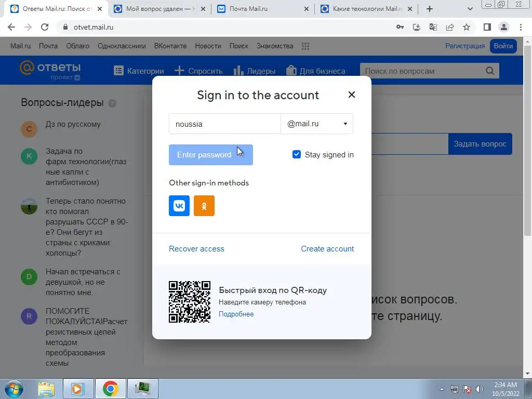The image size is (532, 399).
Task: Close the sign-in dialog with the X
Action: [x=352, y=95]
